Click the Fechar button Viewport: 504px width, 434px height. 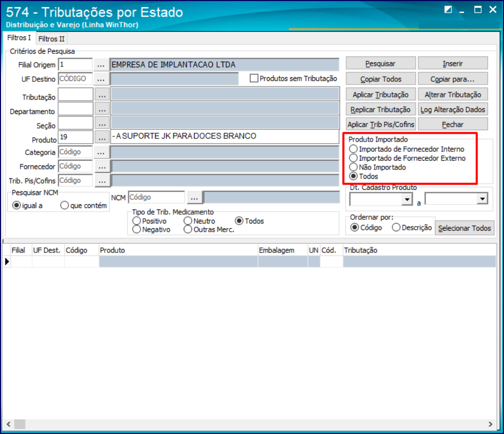click(453, 124)
